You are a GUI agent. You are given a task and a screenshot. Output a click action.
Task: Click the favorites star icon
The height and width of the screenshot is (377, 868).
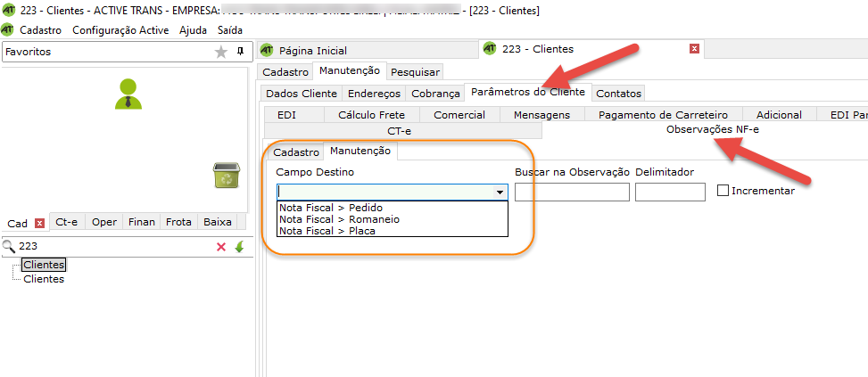[221, 53]
